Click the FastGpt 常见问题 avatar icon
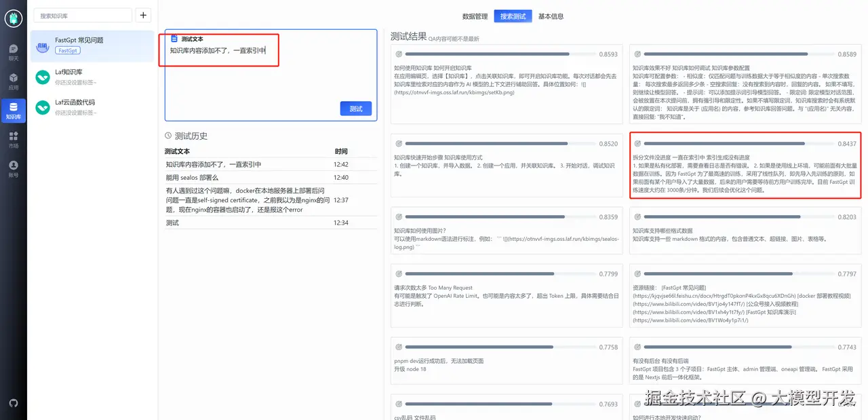Viewport: 868px width, 420px height. pyautogui.click(x=43, y=45)
